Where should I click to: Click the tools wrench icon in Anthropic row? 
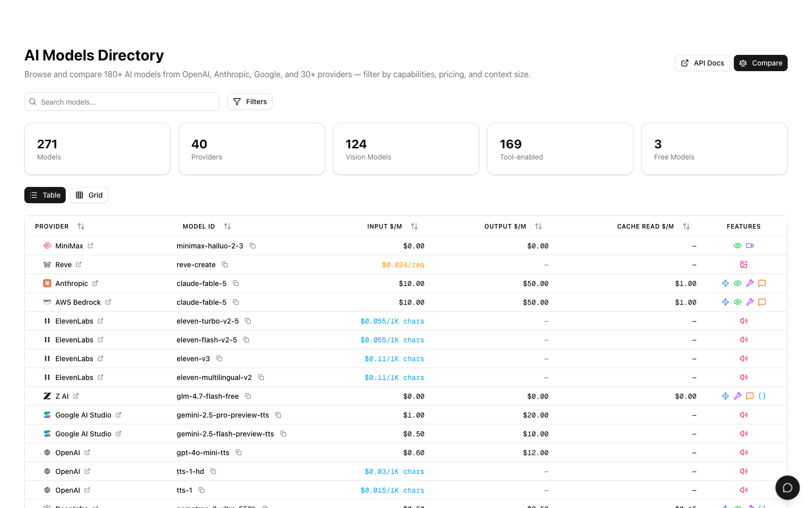pos(750,283)
